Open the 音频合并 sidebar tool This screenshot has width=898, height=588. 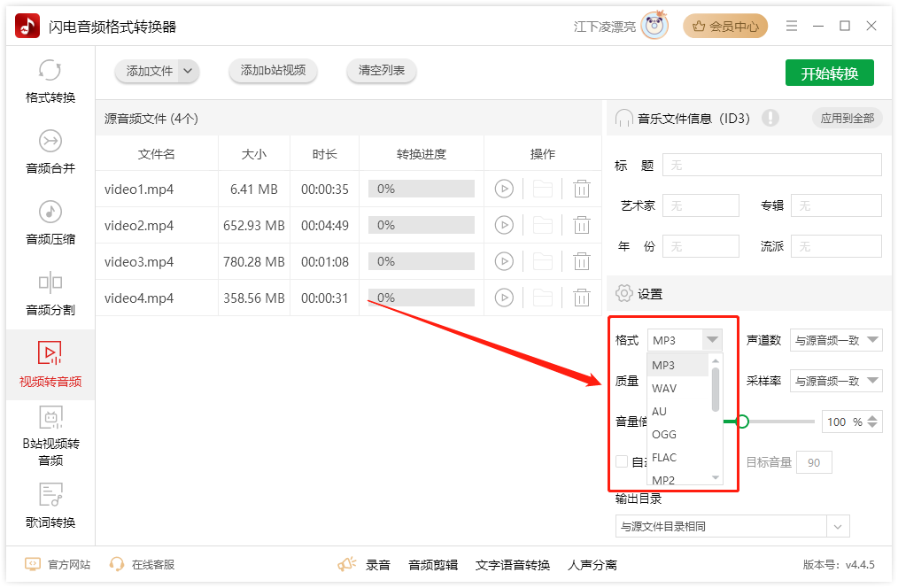50,152
